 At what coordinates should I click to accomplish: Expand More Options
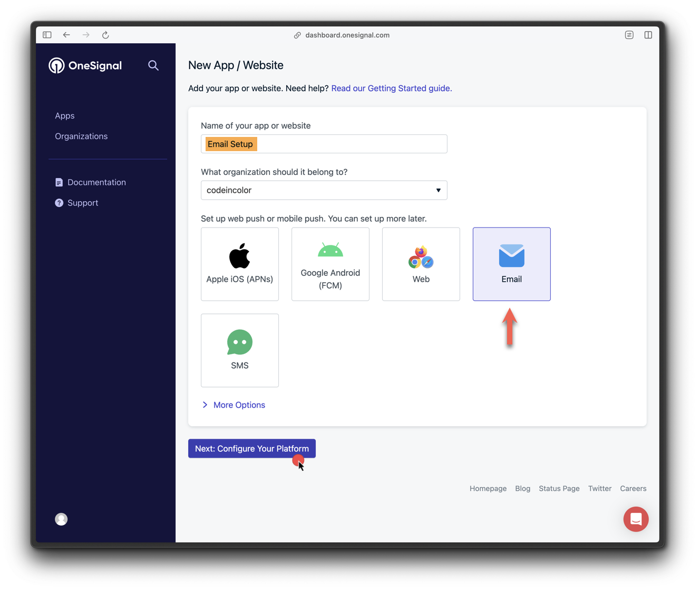pos(234,405)
